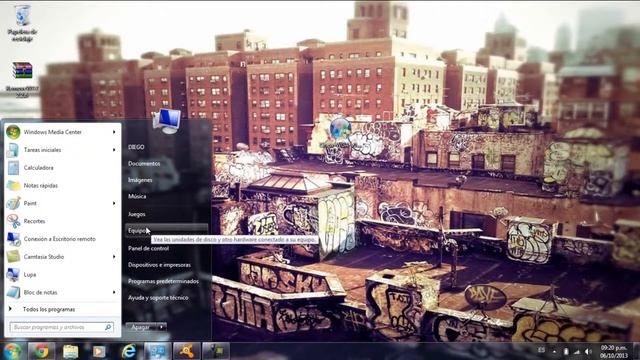Launch Bloc de notas

[x=62, y=292]
